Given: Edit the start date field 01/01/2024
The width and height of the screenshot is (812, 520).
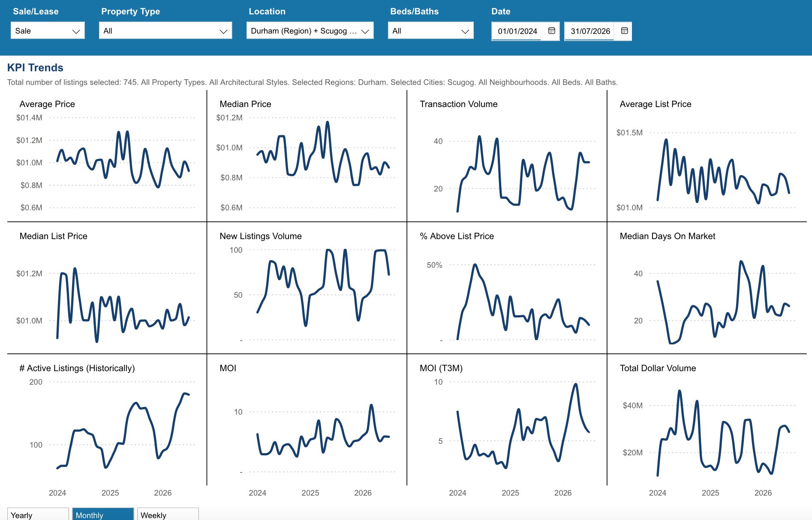Looking at the screenshot, I should coord(517,31).
